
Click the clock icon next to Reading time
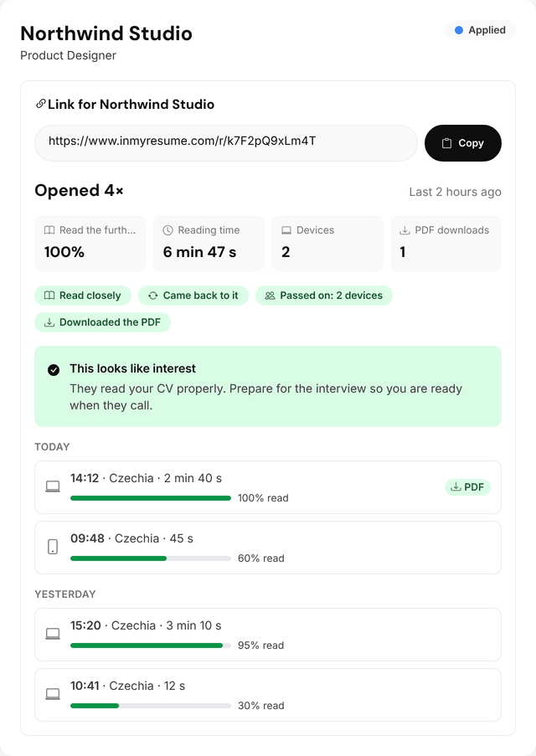click(167, 230)
